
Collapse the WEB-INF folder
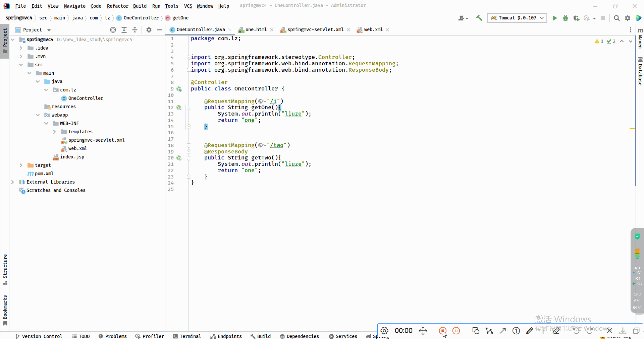(46, 123)
